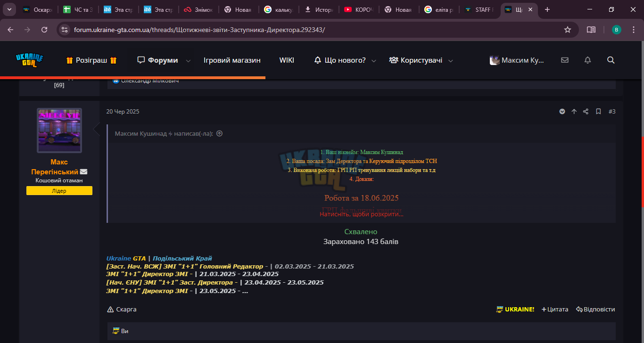Click the Лідер user banner
This screenshot has height=343, width=644.
pos(59,191)
